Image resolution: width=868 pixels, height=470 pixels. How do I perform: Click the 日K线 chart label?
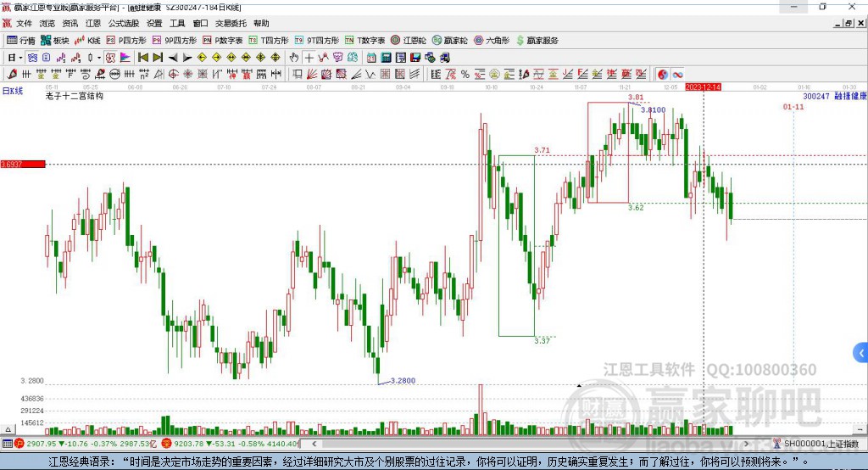tap(13, 91)
